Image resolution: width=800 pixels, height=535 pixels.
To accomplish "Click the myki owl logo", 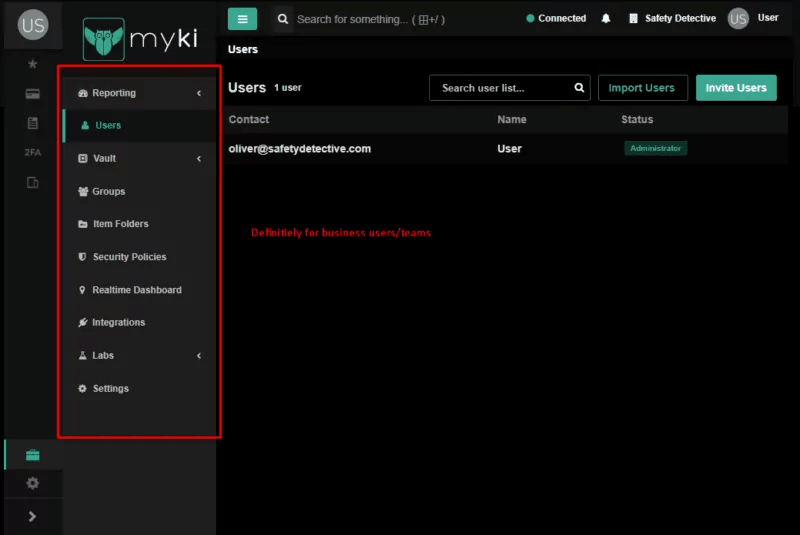I will tap(104, 39).
